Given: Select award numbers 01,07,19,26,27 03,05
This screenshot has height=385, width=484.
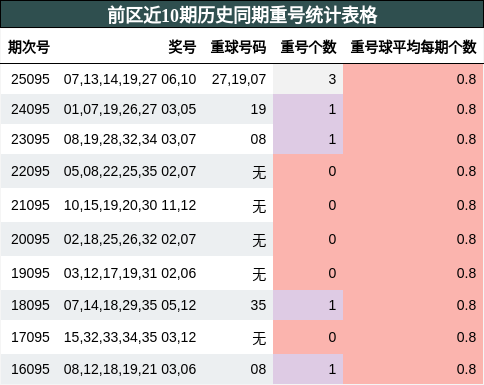Looking at the screenshot, I should 130,109.
